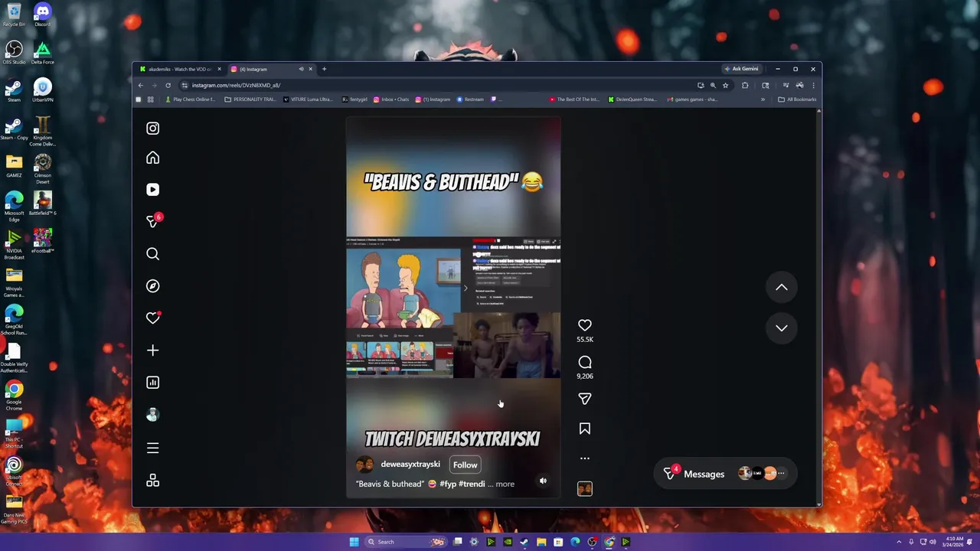Open Discord desktop shortcut
Viewport: 980px width, 551px height.
coord(42,15)
